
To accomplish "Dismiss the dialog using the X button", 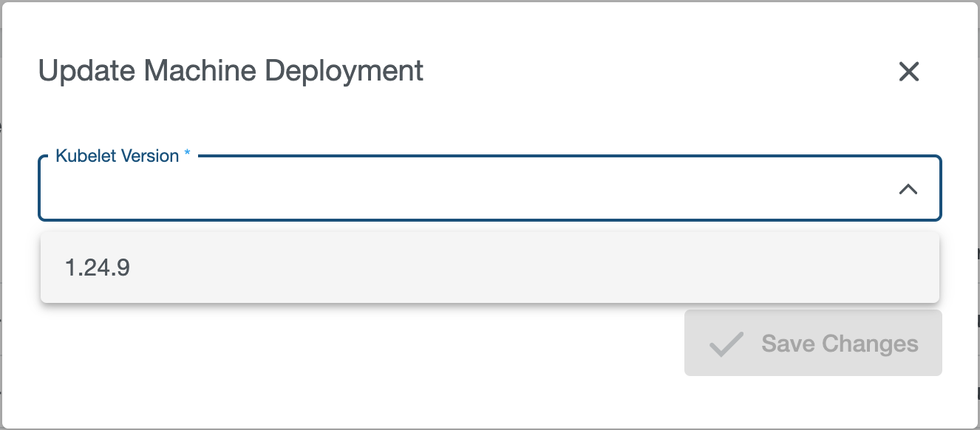I will (x=908, y=72).
